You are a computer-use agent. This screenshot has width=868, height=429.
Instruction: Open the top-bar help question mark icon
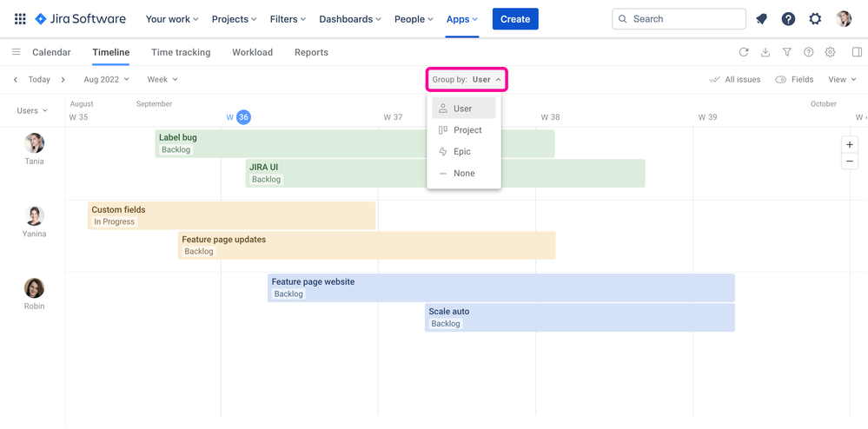pos(788,19)
